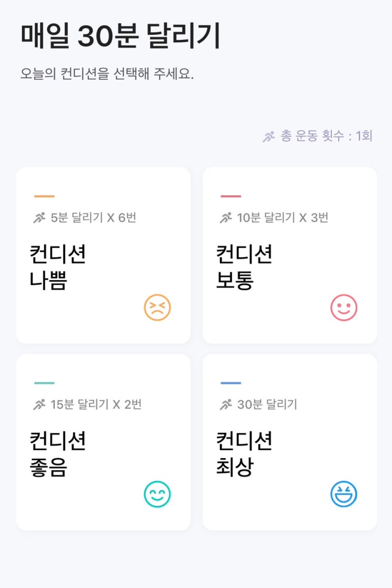Image resolution: width=392 pixels, height=588 pixels.
Task: Click the pink accent bar on 보통 card
Action: pyautogui.click(x=231, y=196)
